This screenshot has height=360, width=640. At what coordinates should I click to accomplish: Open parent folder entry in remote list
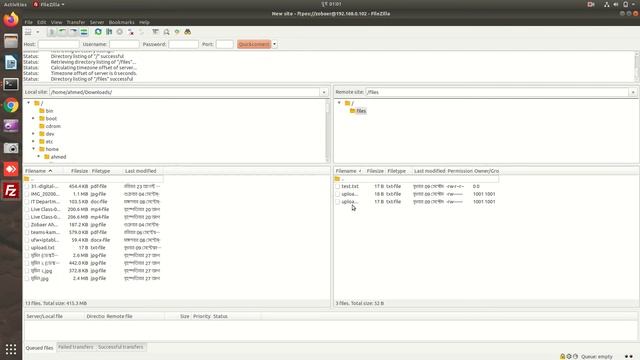tap(416, 179)
